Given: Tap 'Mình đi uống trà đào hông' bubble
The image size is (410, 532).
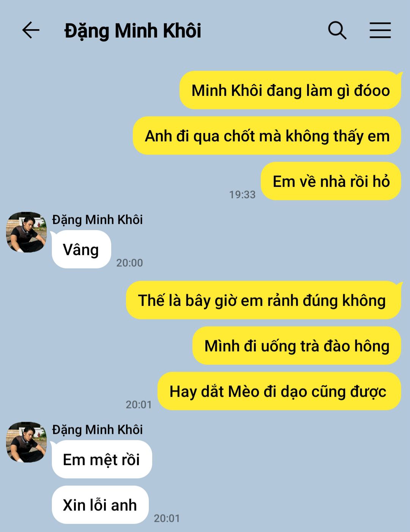Looking at the screenshot, I should (297, 346).
